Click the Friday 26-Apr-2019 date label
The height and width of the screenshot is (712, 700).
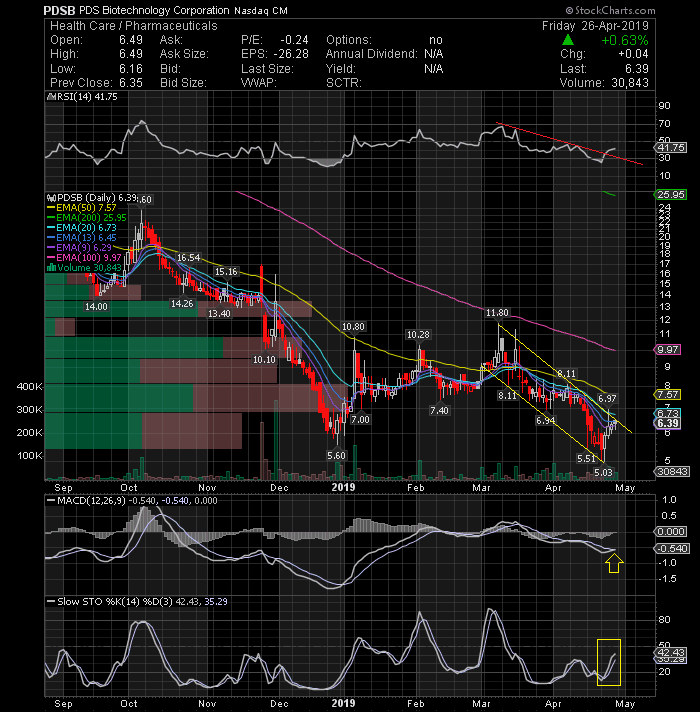(x=595, y=26)
